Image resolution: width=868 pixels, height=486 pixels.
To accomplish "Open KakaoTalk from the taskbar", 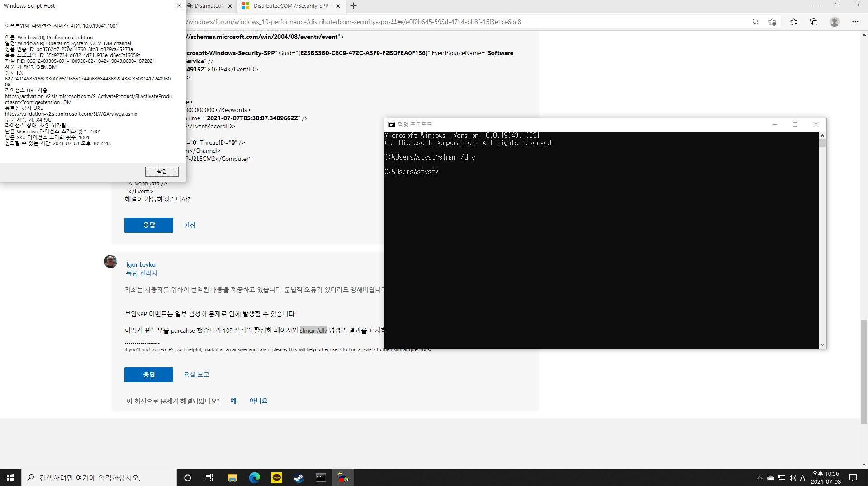I will point(276,477).
